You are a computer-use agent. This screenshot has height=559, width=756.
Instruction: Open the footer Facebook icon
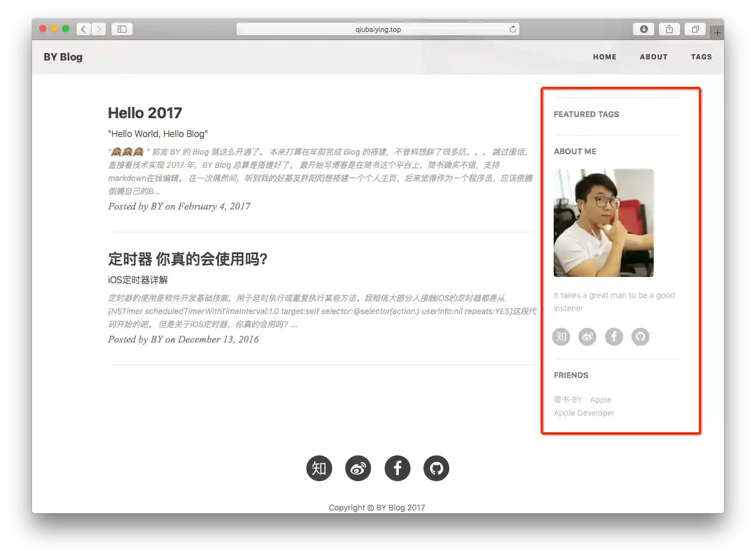pyautogui.click(x=397, y=468)
